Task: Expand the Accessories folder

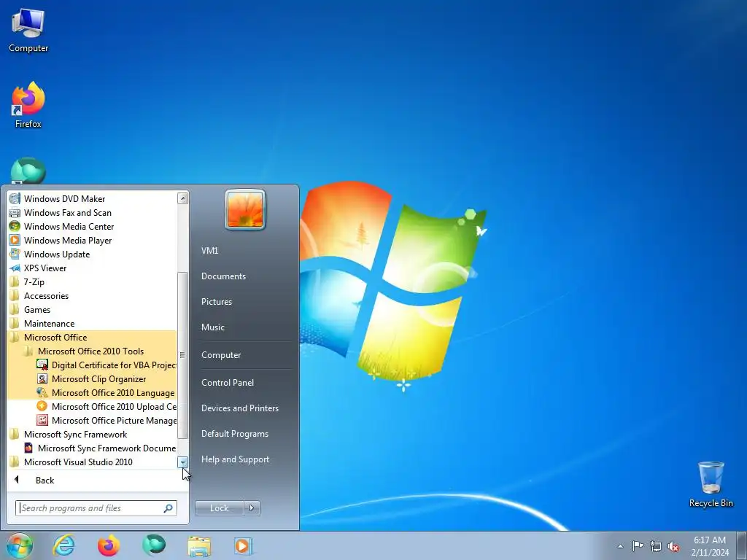Action: (x=92, y=295)
